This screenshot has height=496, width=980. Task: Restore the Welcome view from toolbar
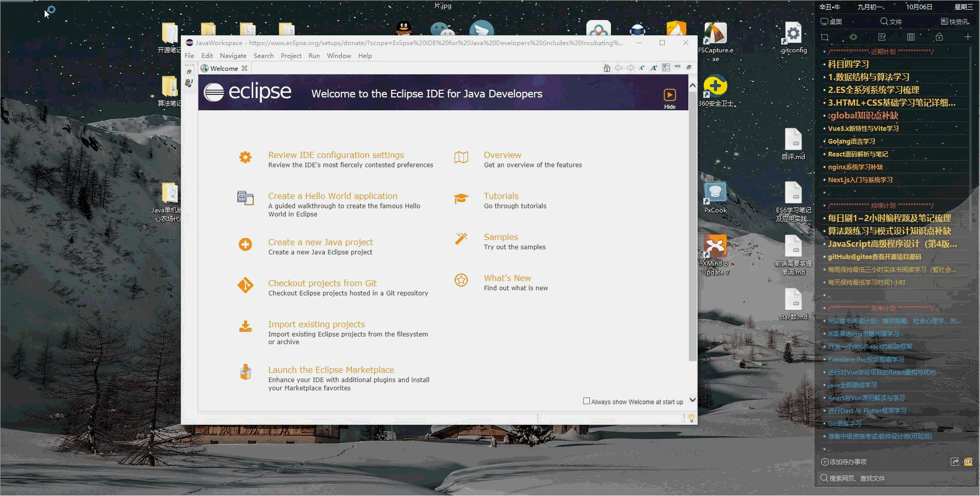[689, 67]
